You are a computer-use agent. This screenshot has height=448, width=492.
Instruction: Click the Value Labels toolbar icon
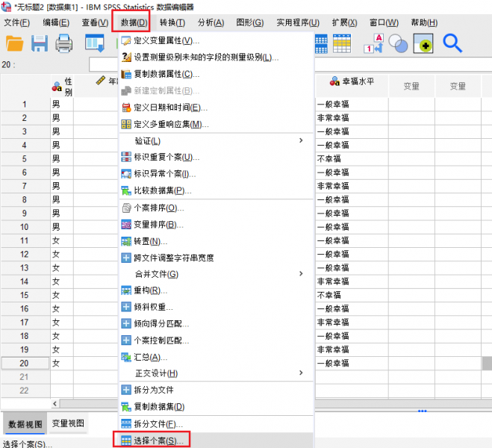click(374, 43)
